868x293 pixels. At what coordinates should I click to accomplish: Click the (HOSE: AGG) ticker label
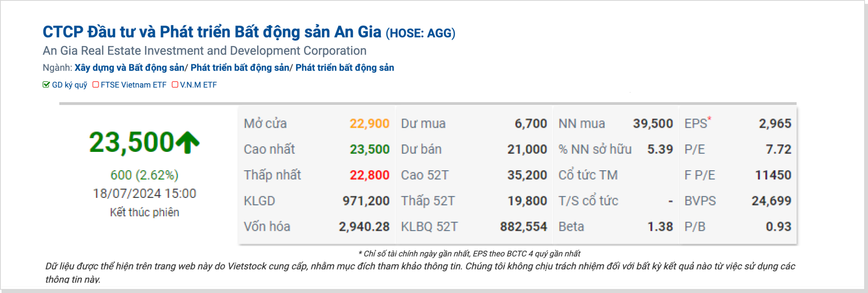[x=420, y=33]
